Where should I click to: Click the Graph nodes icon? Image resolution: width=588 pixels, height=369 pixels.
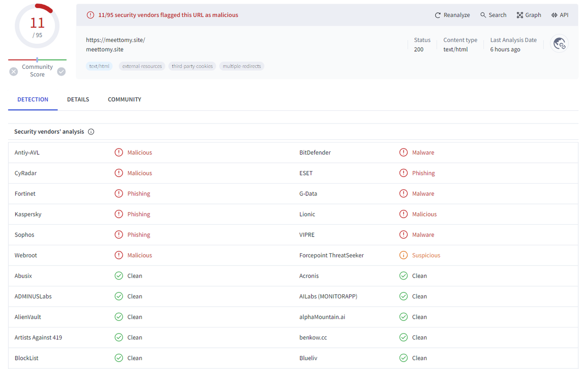[x=520, y=15]
